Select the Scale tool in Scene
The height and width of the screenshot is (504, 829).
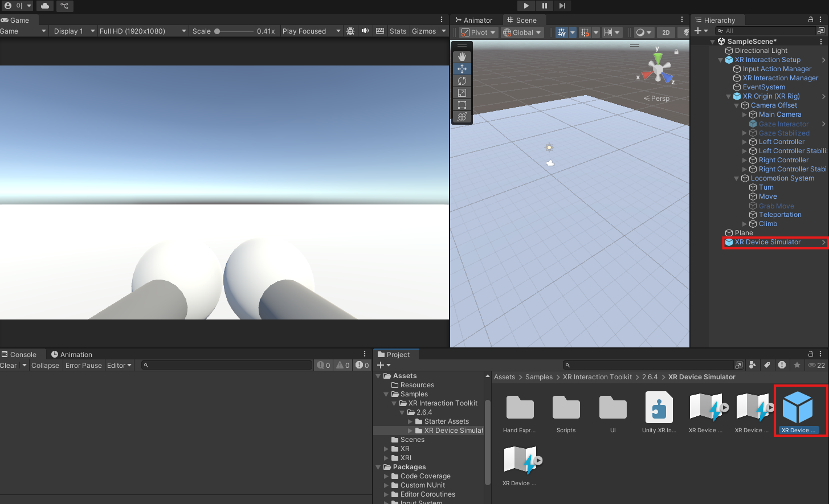[x=462, y=93]
